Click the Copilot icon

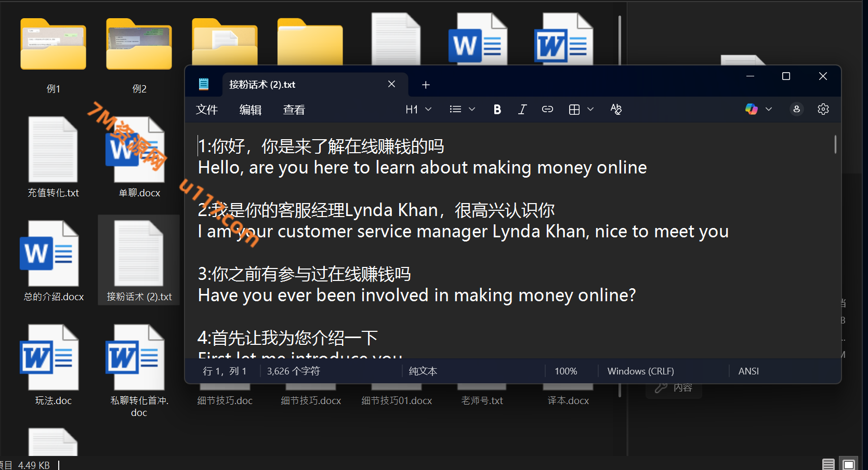point(751,109)
